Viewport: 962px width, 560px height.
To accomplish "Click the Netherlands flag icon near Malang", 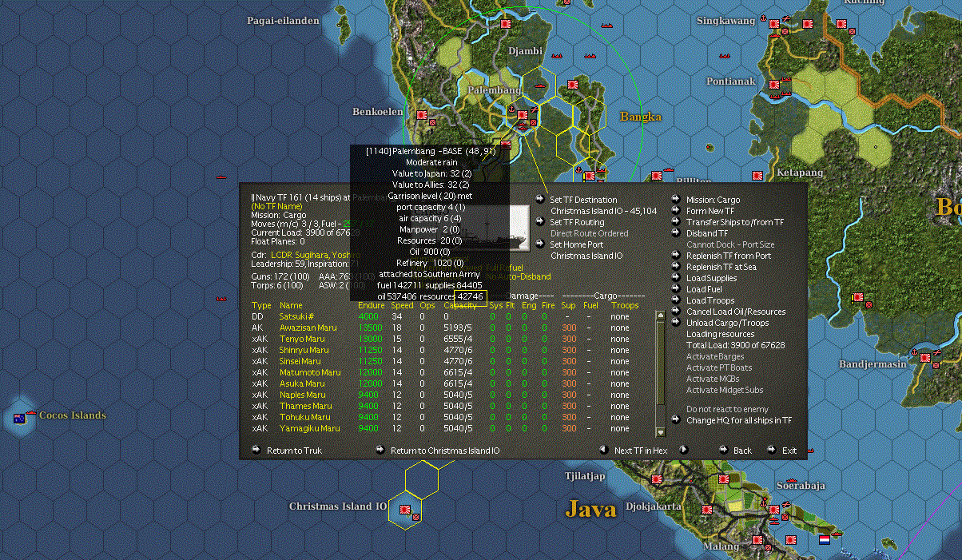I will (825, 540).
